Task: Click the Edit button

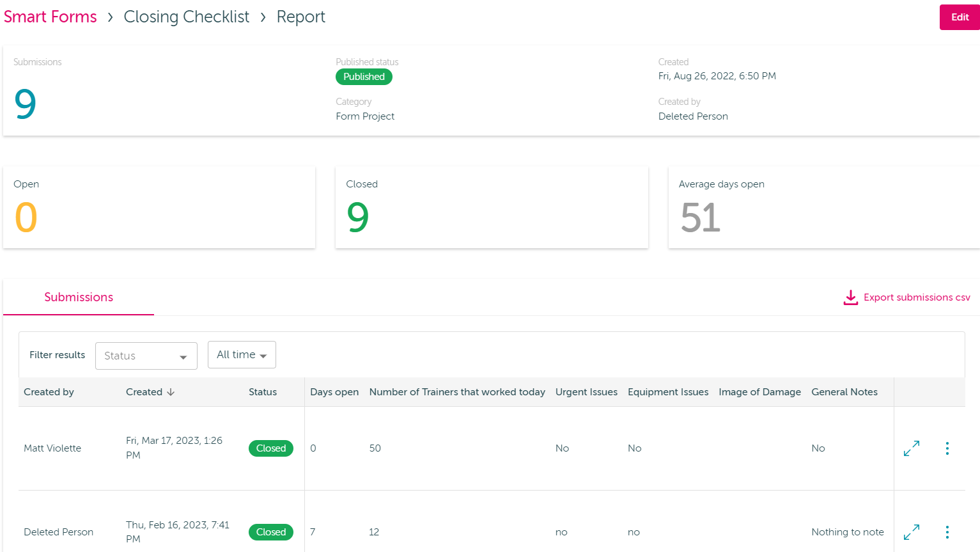Action: 960,17
